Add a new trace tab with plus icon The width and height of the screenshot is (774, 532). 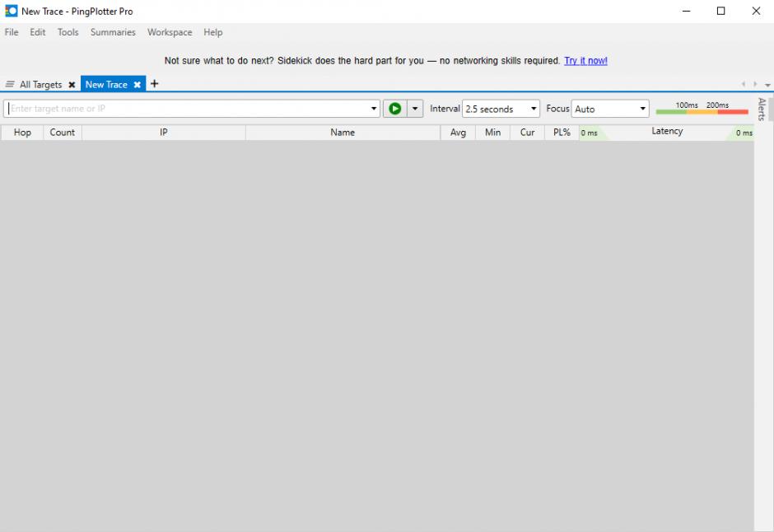(154, 84)
